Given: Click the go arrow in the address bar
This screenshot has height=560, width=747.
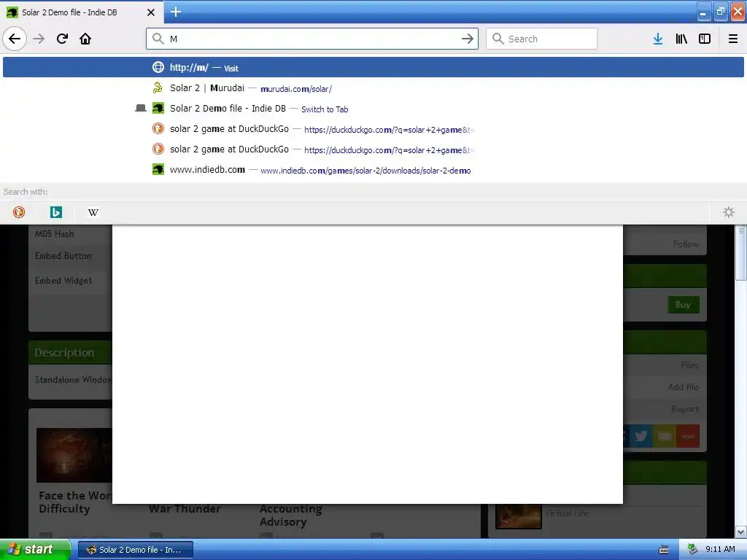Looking at the screenshot, I should 468,39.
